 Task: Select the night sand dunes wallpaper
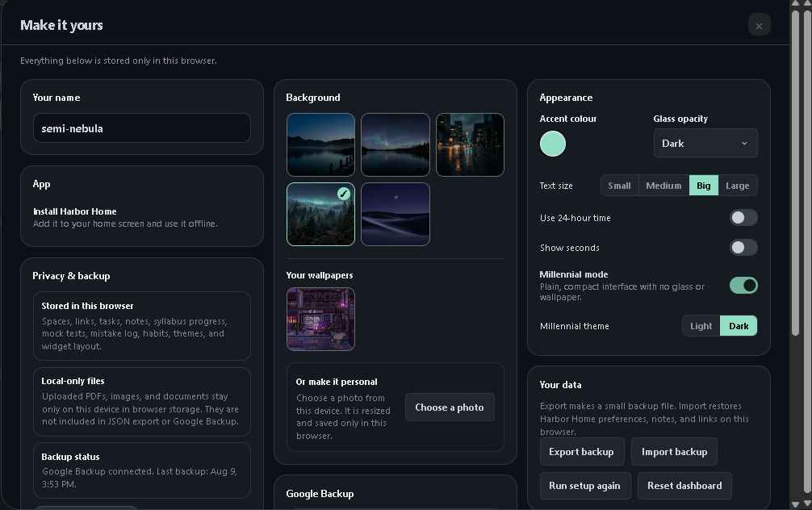pyautogui.click(x=396, y=215)
